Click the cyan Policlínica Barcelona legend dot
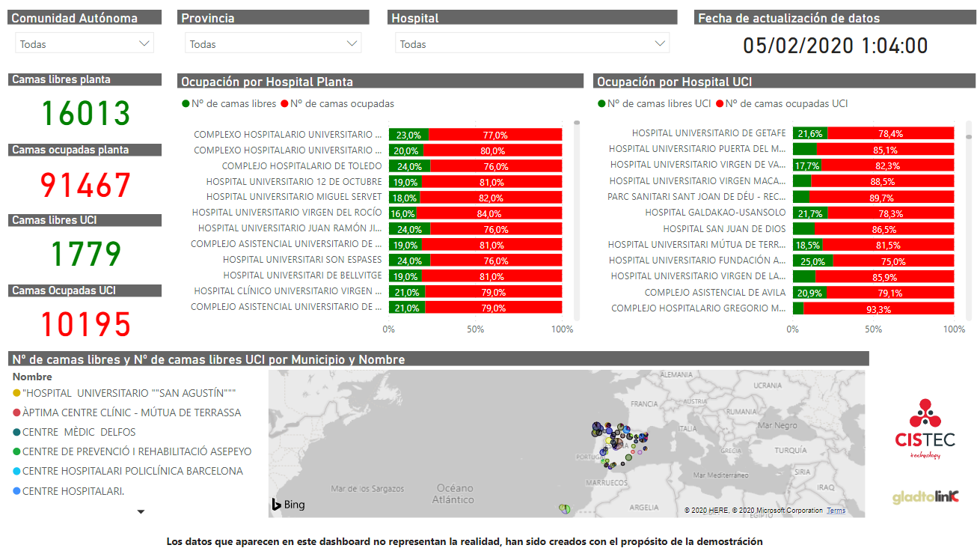Viewport: 980px width, 548px height. click(16, 472)
